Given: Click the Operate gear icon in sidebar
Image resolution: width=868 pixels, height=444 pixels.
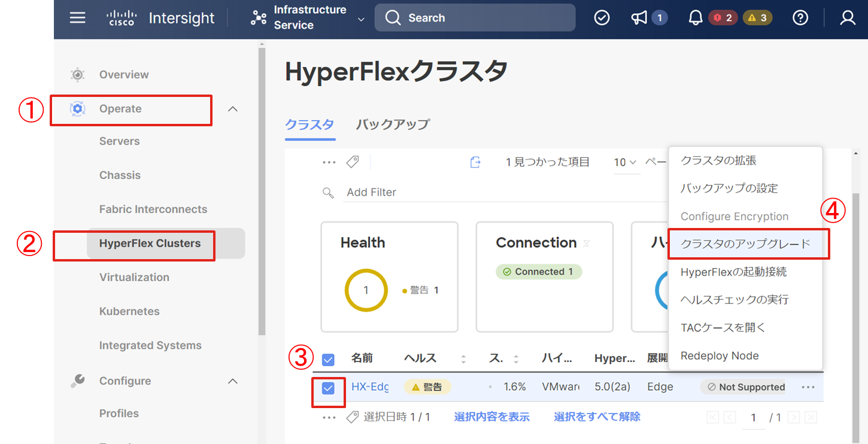Looking at the screenshot, I should 77,109.
